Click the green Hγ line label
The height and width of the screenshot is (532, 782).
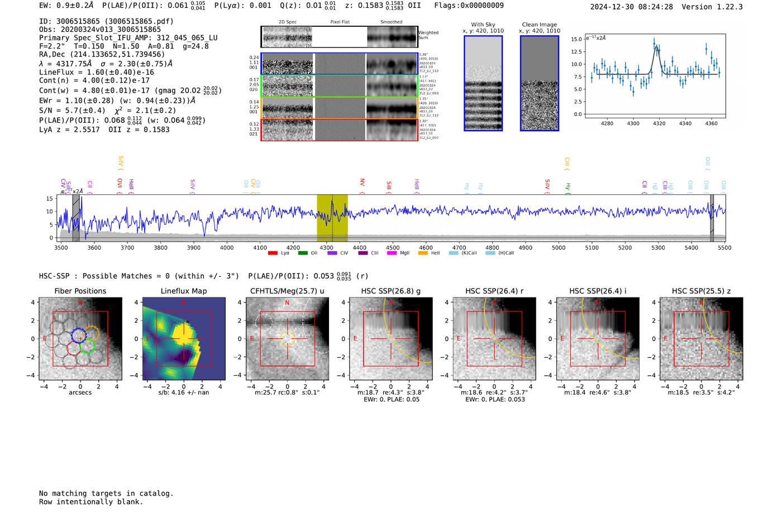[x=568, y=188]
